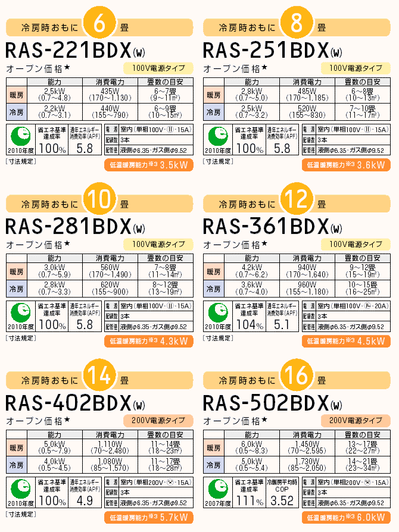Viewport: 399px width, 532px height.
Task: Click the 低温暖房能力 5.7kW badge
Action: [x=149, y=517]
